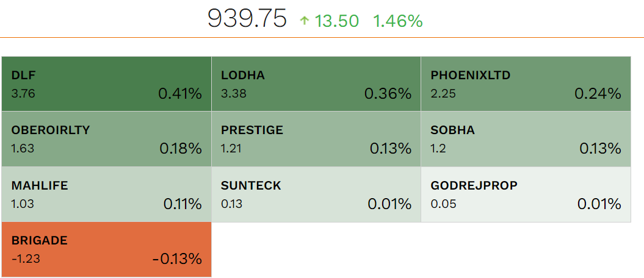The image size is (644, 278).
Task: Select the red BRIGADE tile
Action: pyautogui.click(x=106, y=249)
